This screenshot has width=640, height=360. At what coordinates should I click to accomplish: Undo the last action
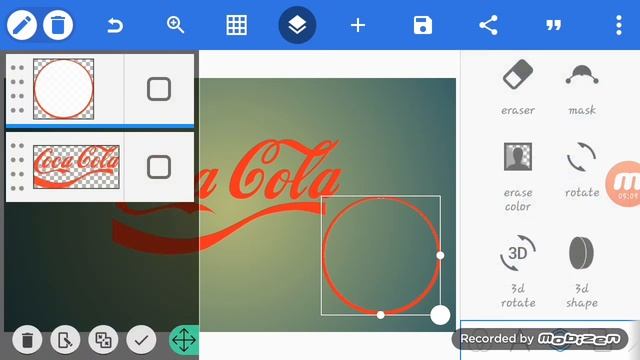click(x=115, y=26)
